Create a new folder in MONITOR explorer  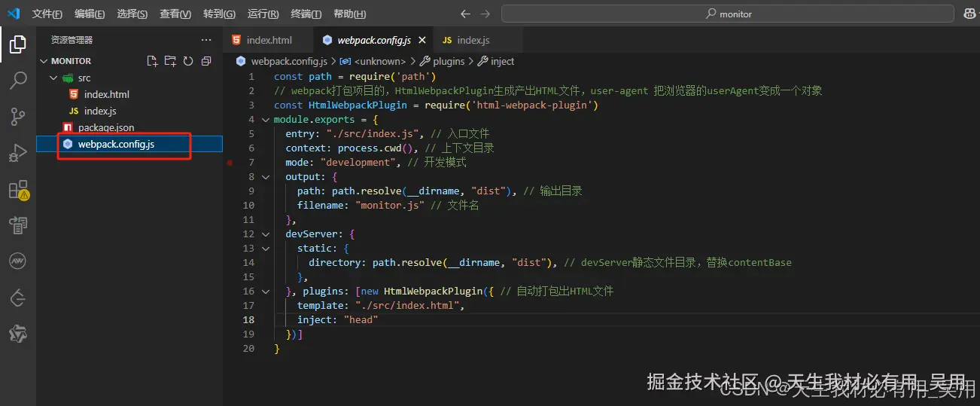170,61
